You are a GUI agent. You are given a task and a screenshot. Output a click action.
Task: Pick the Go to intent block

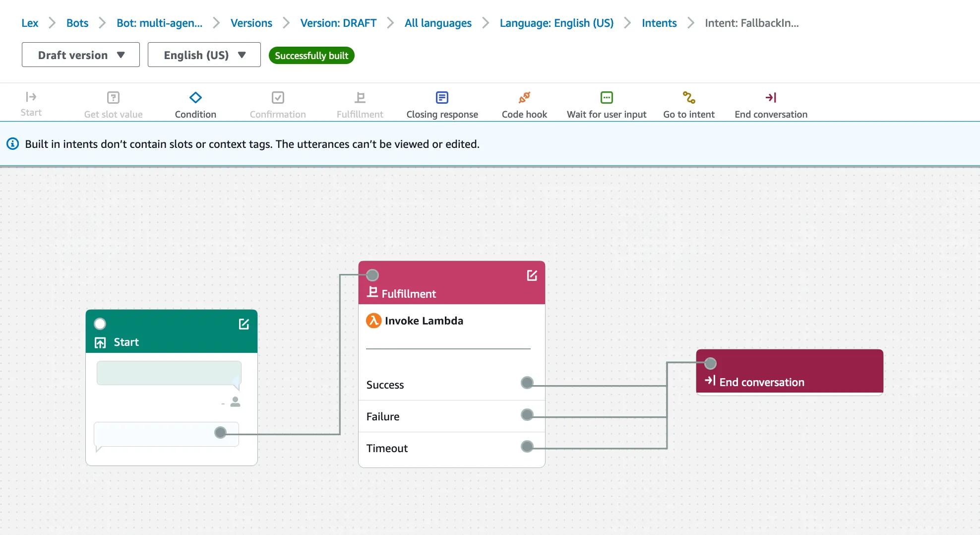pos(689,97)
